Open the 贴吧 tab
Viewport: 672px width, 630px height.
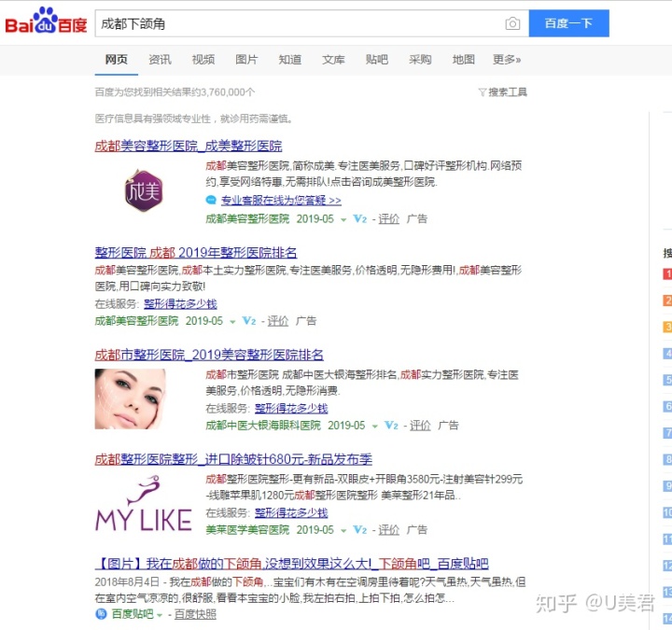pyautogui.click(x=377, y=60)
